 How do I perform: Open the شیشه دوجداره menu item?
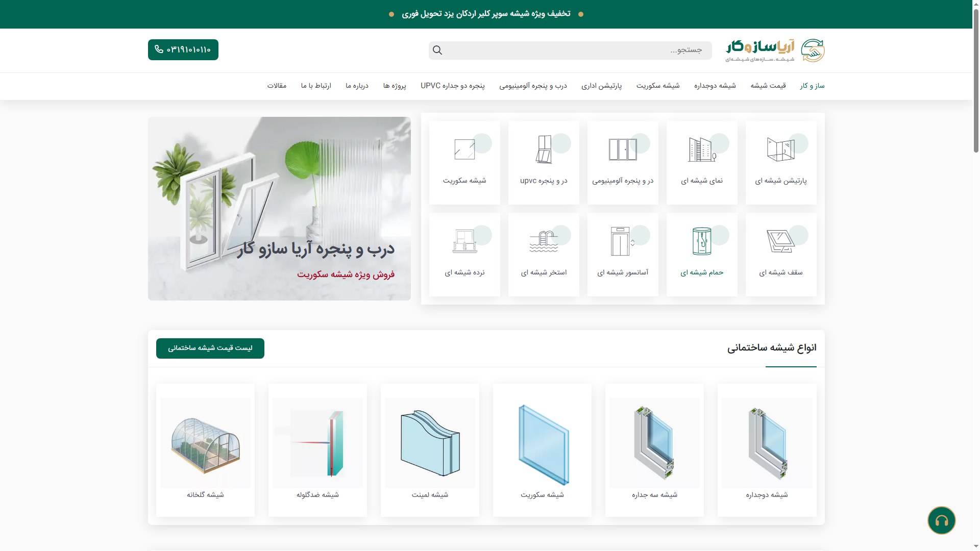pyautogui.click(x=715, y=86)
